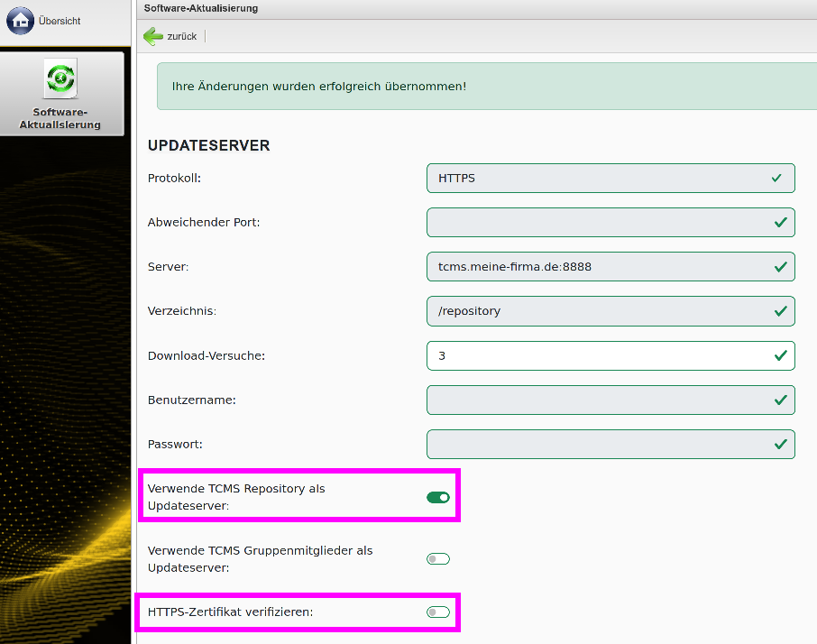
Task: Click the 'Verwende TCMS Gruppenmitglieder als Updateserver:' label
Action: tap(260, 559)
